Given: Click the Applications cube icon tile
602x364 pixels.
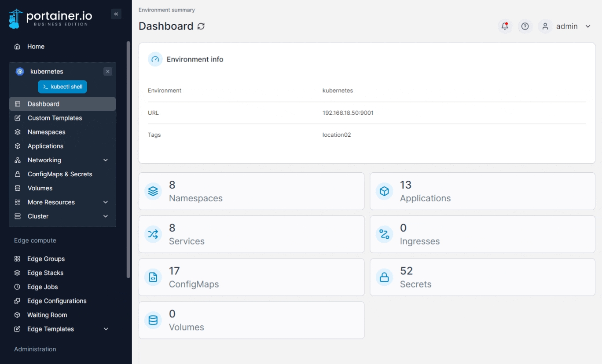Looking at the screenshot, I should tap(384, 191).
